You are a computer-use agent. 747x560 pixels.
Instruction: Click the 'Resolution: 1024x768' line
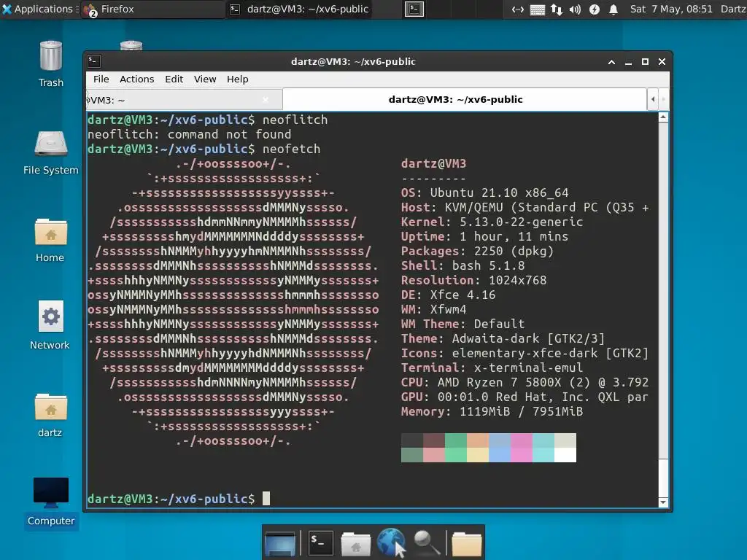(x=473, y=281)
